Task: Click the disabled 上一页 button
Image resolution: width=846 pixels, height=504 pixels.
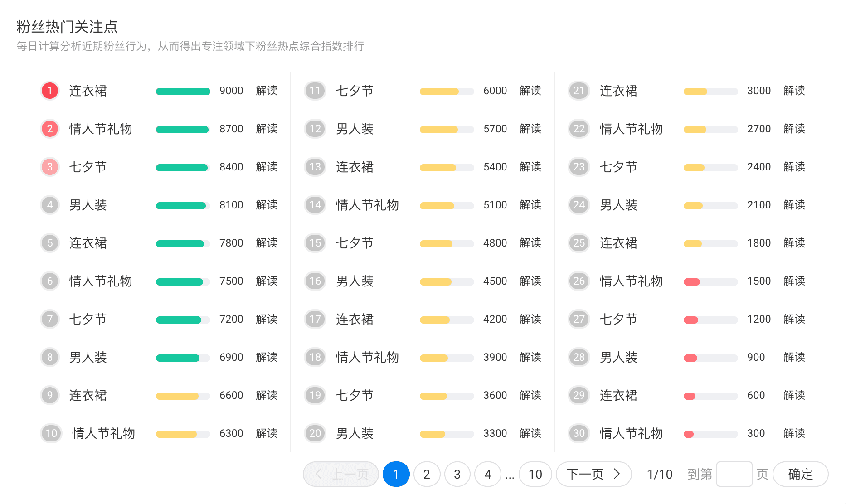Action: (x=341, y=474)
